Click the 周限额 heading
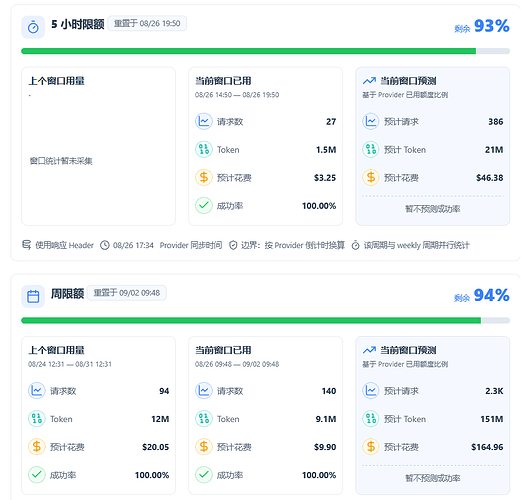 click(x=67, y=294)
